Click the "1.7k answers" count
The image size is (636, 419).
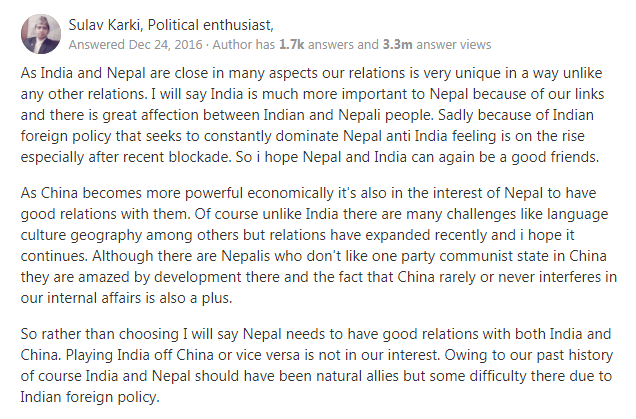(312, 44)
